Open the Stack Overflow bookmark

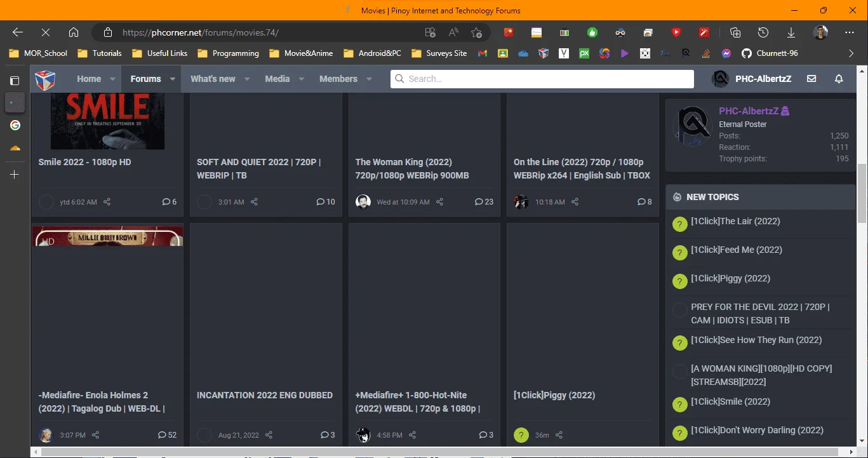pyautogui.click(x=706, y=53)
